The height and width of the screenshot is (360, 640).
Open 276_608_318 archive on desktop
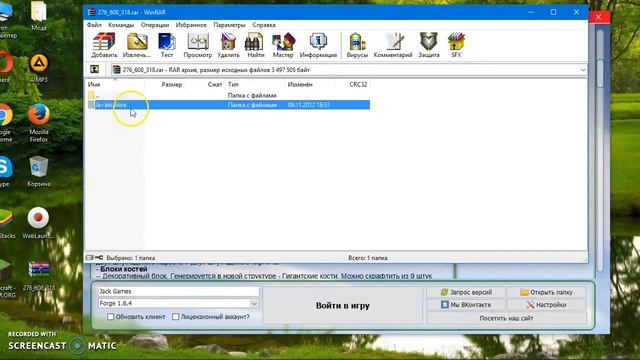39,276
